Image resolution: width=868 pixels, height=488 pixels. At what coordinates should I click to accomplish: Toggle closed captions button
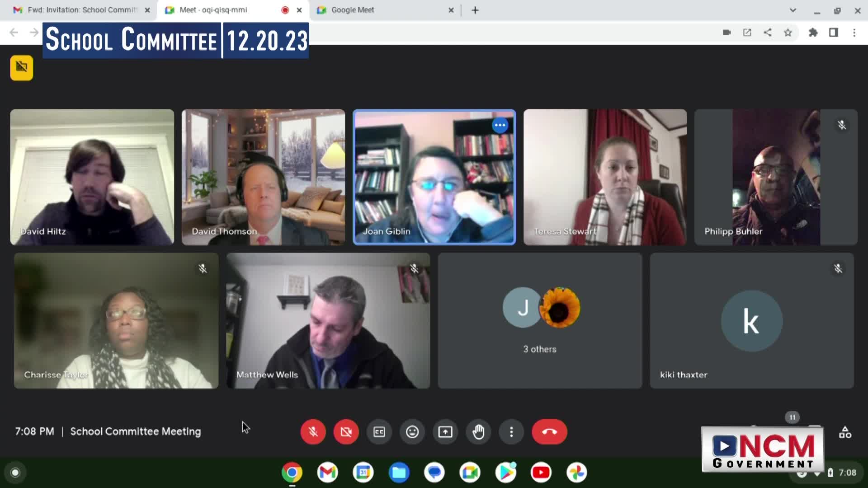379,432
